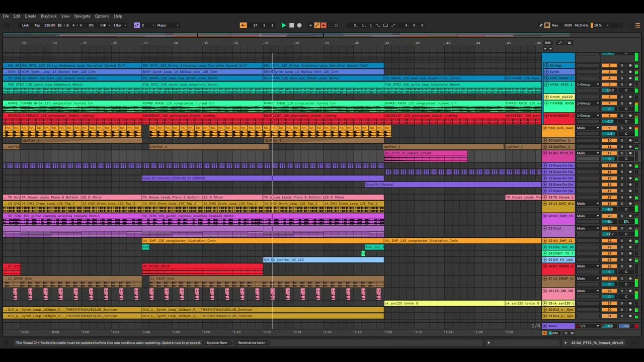The image size is (644, 362).
Task: Toggle the Arrangement Loop switch icon
Action: pos(385,25)
